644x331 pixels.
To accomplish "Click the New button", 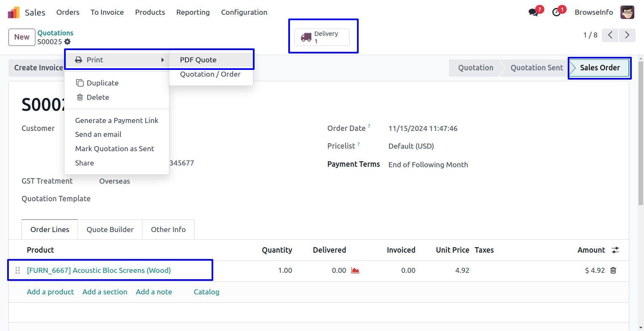I will tap(22, 37).
